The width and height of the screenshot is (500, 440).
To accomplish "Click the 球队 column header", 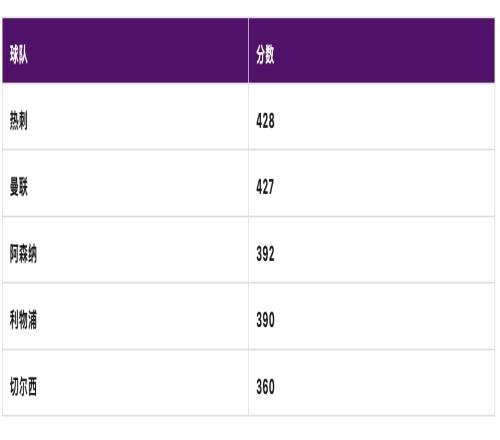I will (x=125, y=51).
